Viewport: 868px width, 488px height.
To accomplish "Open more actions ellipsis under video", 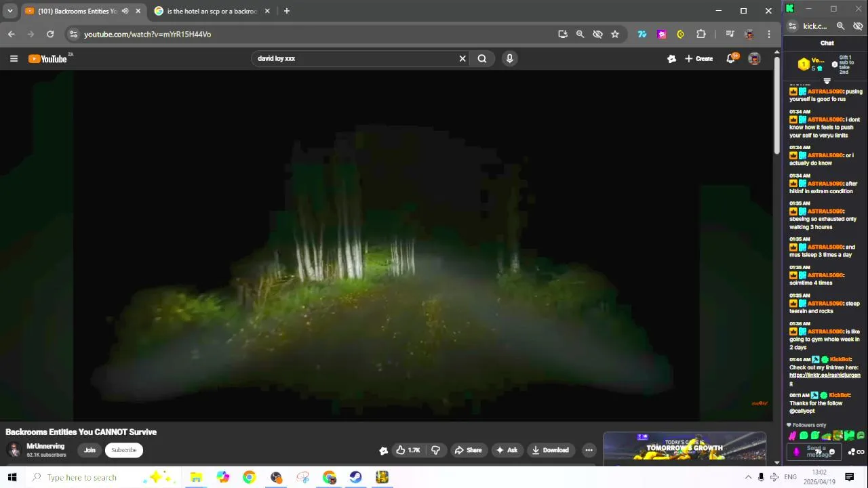I will click(589, 450).
